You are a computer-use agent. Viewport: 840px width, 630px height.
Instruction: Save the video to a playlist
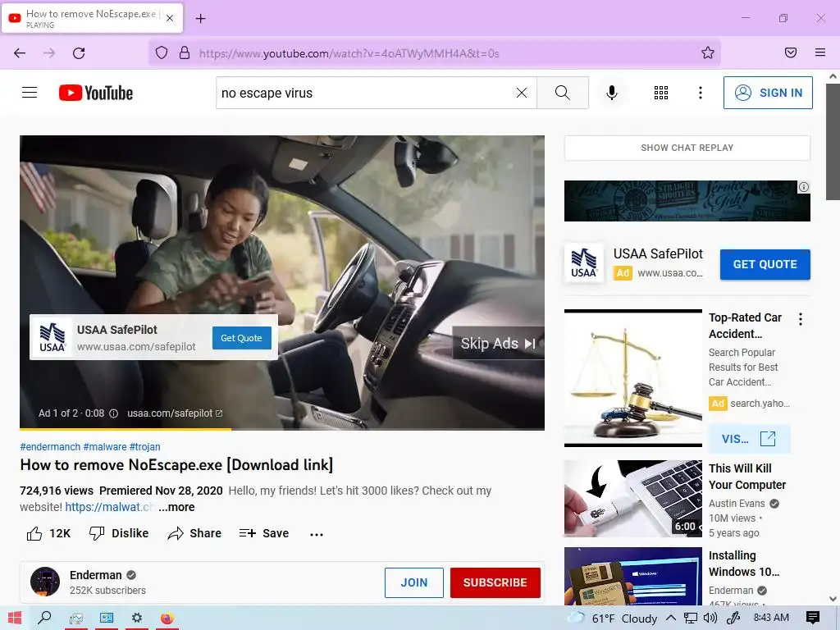(x=264, y=533)
